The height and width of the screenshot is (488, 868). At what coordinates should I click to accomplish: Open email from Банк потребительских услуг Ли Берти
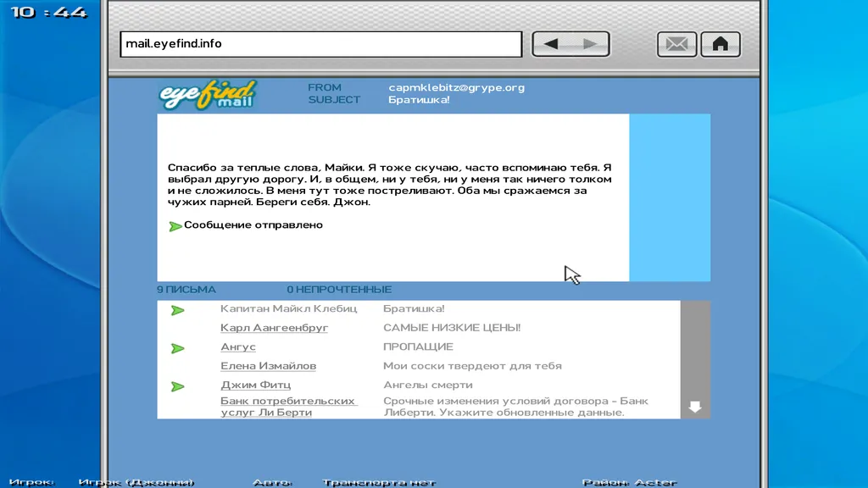288,407
